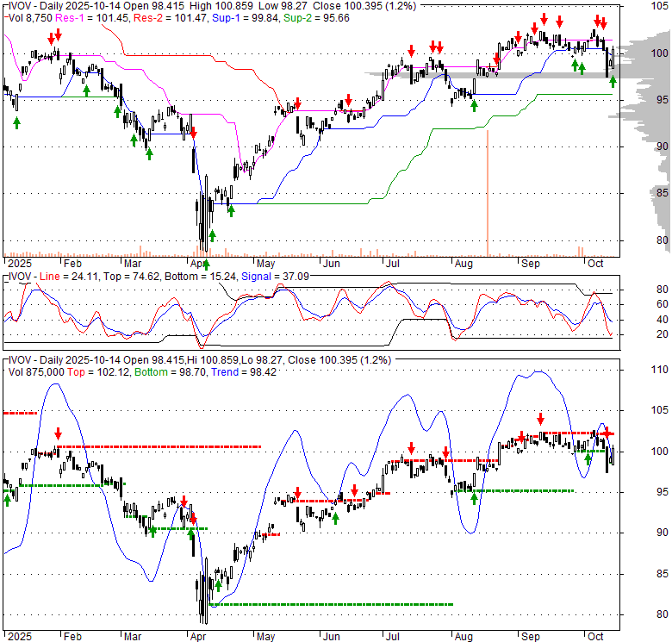This screenshot has width=672, height=642.
Task: Click the Apr label on the top chart axis
Action: click(x=199, y=263)
